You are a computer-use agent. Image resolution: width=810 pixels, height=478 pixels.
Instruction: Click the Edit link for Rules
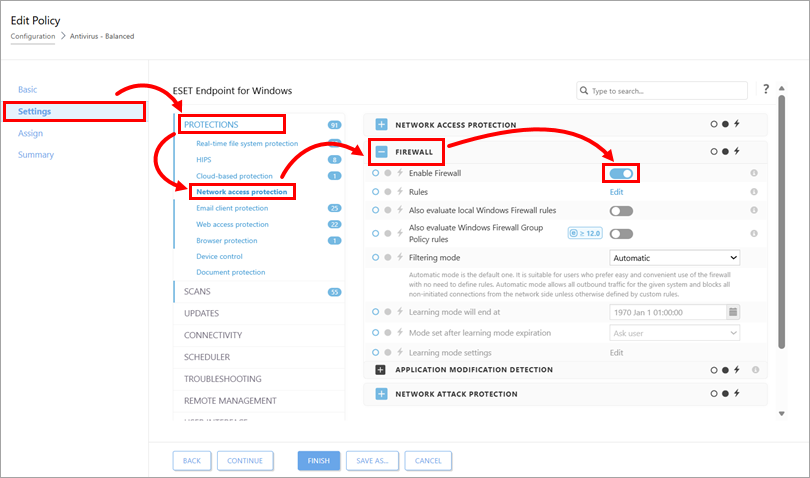[x=617, y=192]
